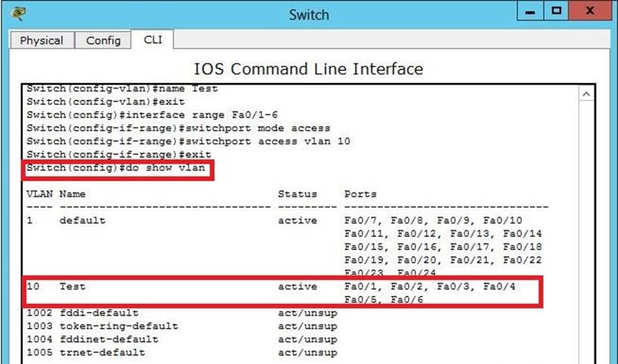Click the 'active' status of default VLAN
Screen dimensions: 618x364
[298, 221]
